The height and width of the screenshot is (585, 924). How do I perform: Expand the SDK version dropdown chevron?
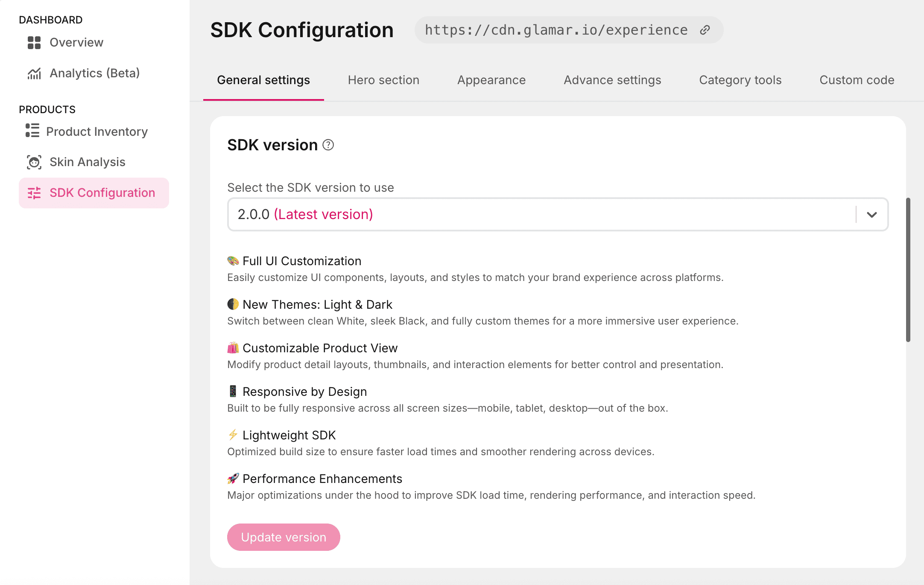[x=872, y=214]
